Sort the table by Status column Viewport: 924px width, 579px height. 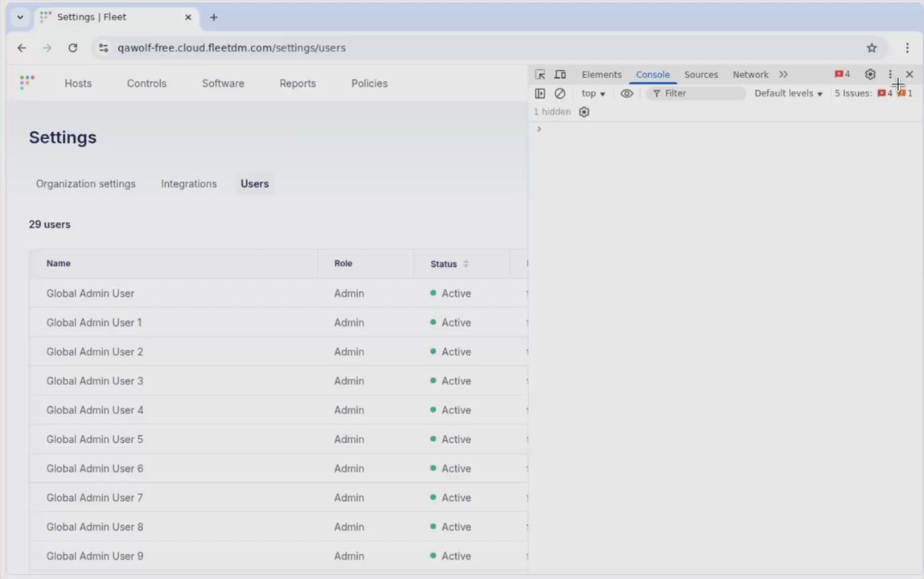[x=449, y=264]
